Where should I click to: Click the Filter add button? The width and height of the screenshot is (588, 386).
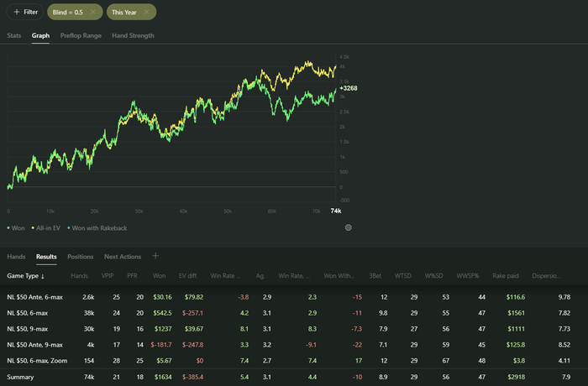24,12
